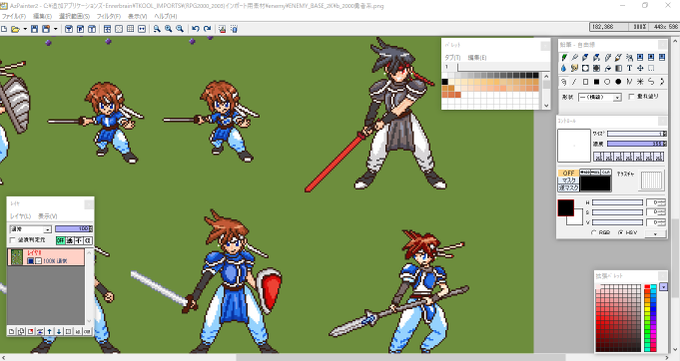Open the 編集(E) menu

tap(42, 16)
